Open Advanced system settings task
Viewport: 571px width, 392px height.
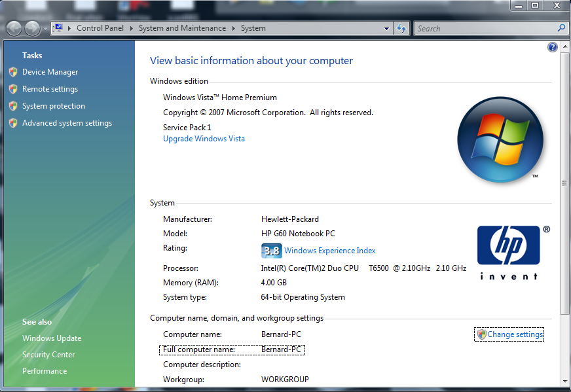tap(67, 123)
